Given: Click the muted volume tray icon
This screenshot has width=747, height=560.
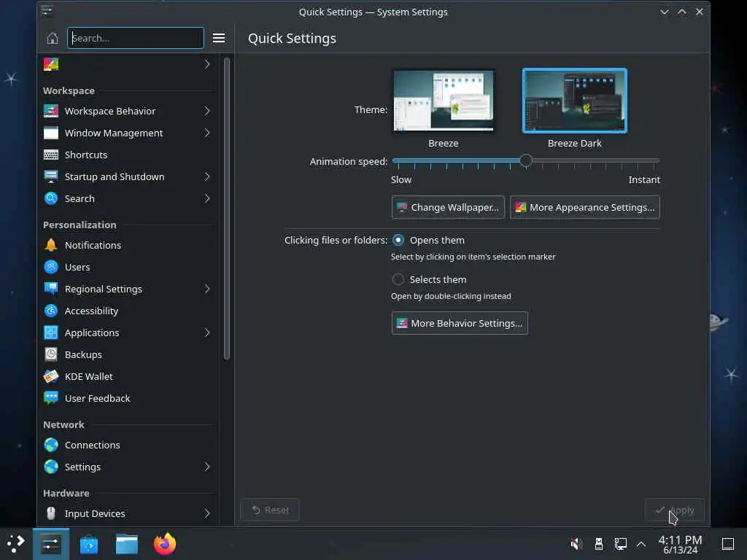Looking at the screenshot, I should pyautogui.click(x=576, y=544).
